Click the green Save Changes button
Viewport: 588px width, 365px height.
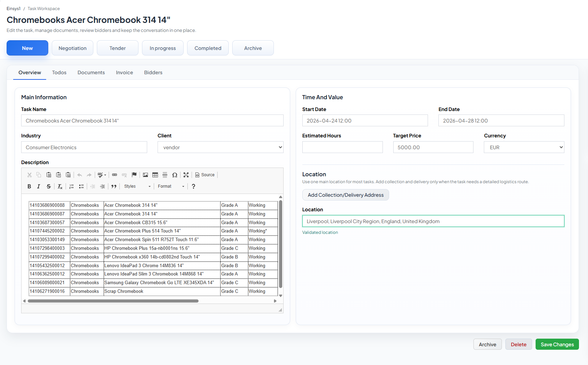pyautogui.click(x=557, y=344)
